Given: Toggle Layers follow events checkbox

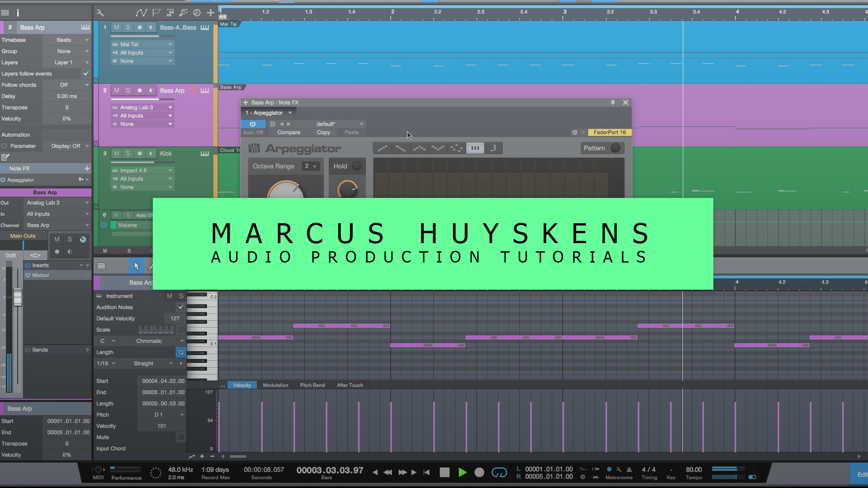Looking at the screenshot, I should pos(86,74).
